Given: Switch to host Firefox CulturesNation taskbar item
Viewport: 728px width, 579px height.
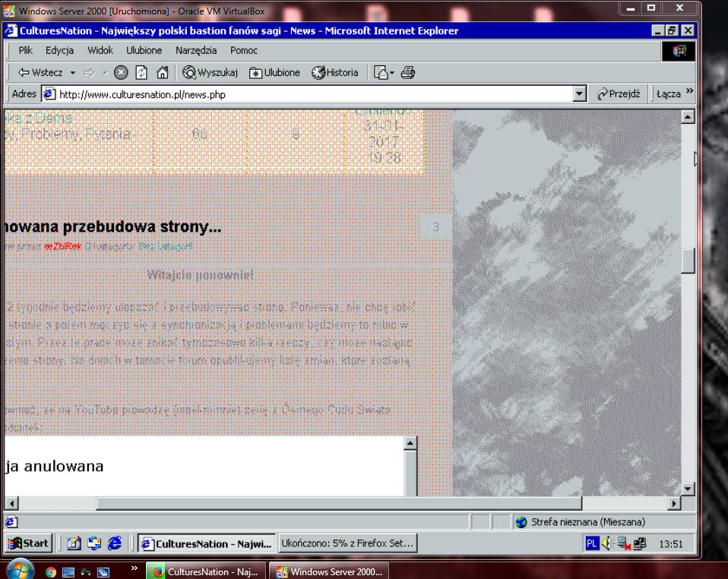Looking at the screenshot, I should 205,571.
